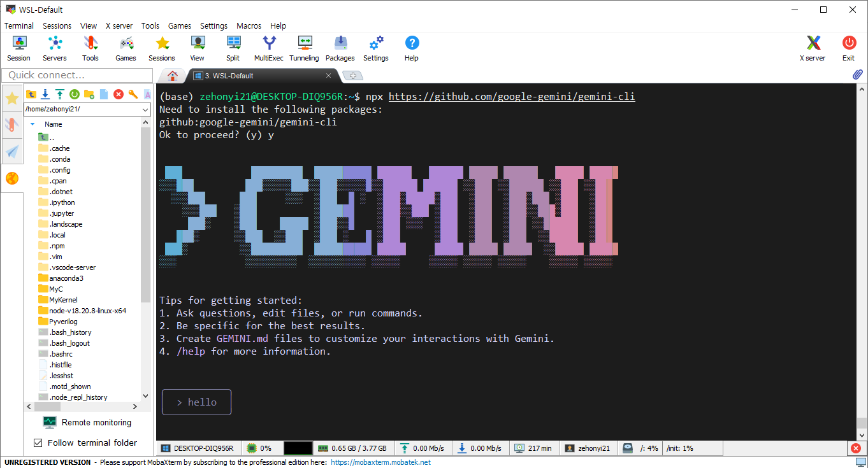Enable MultiExec mode from toolbar
Viewport: 868px width, 468px height.
tap(269, 48)
